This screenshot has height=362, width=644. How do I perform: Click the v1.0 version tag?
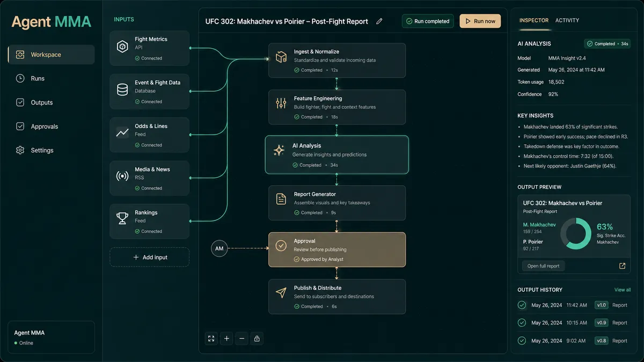(x=601, y=305)
